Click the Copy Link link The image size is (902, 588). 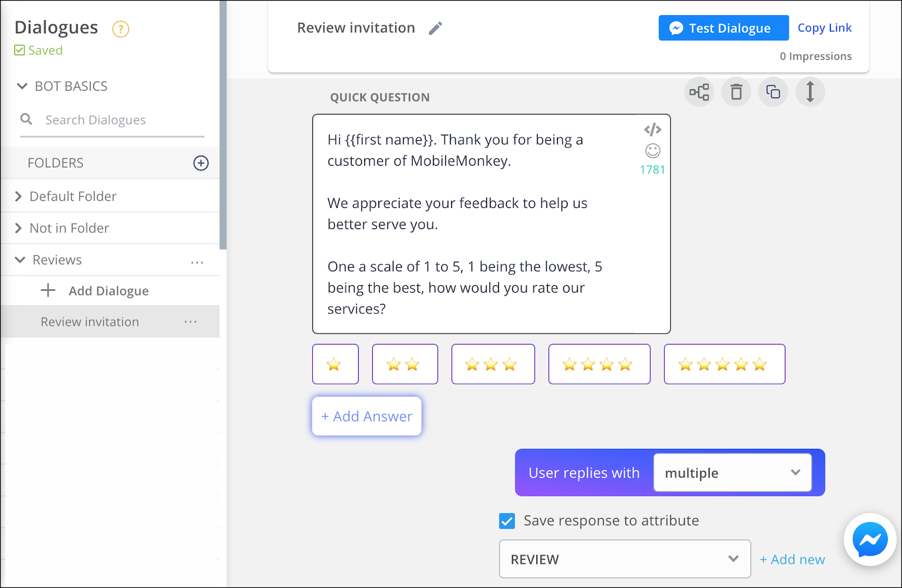tap(824, 28)
